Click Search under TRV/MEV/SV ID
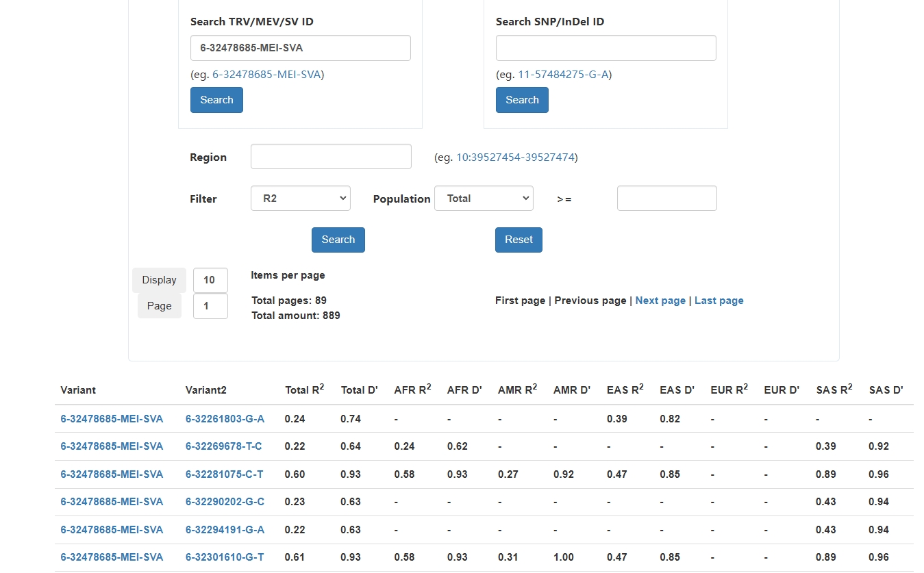924x573 pixels. (216, 100)
